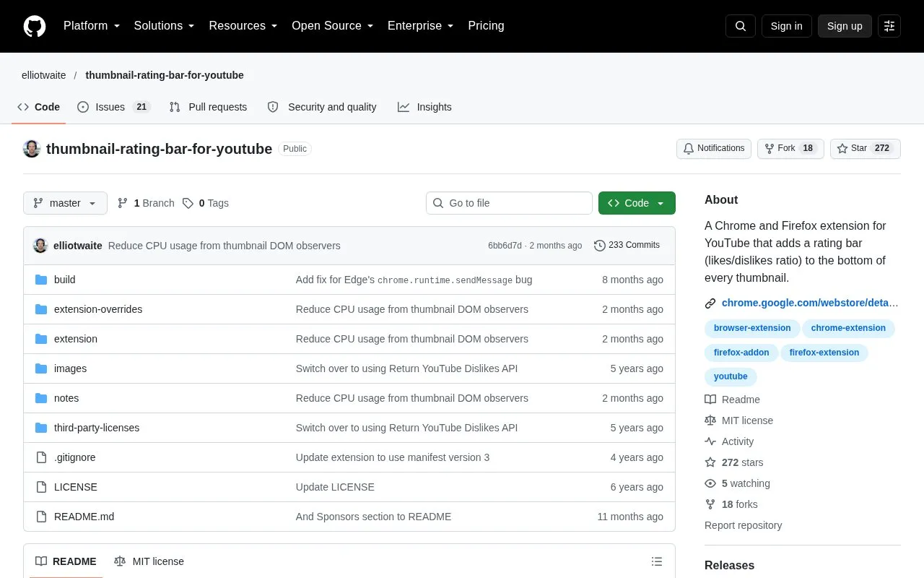Open the master branch selector

click(65, 203)
